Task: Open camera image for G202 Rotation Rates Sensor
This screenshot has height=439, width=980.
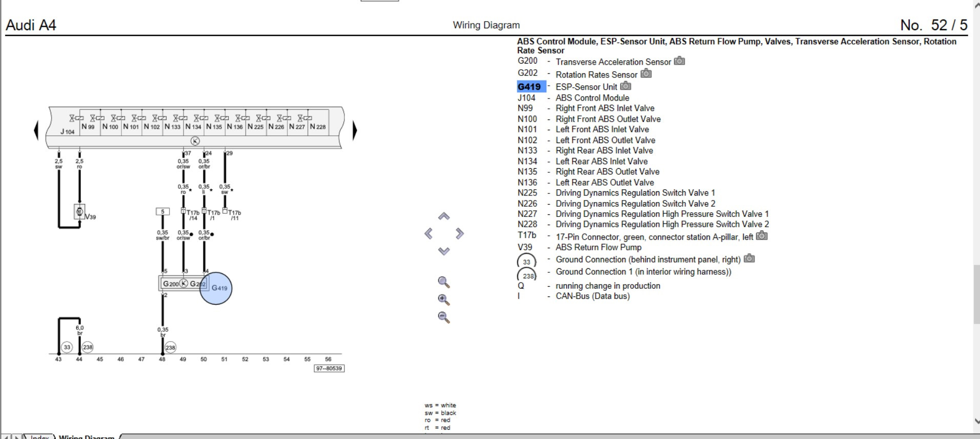Action: [646, 74]
